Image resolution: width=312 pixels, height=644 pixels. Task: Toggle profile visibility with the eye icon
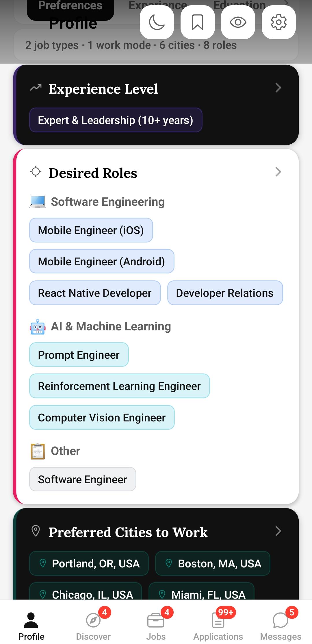pos(238,22)
